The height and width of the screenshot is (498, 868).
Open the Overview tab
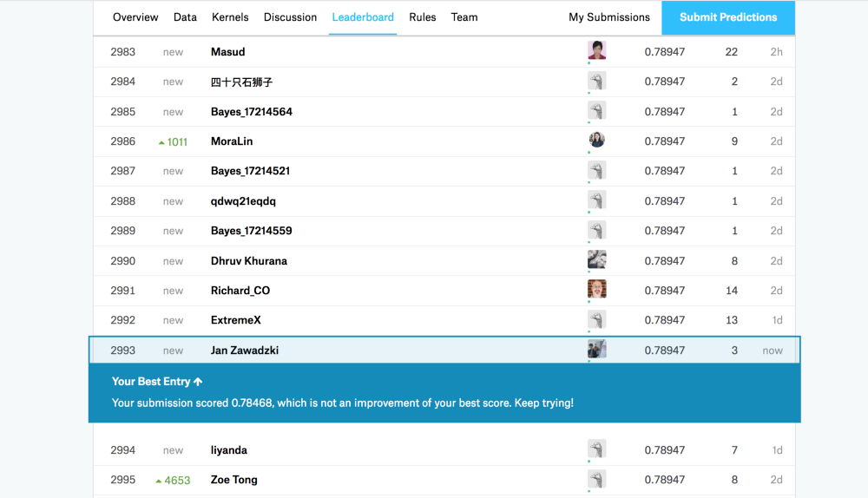135,17
